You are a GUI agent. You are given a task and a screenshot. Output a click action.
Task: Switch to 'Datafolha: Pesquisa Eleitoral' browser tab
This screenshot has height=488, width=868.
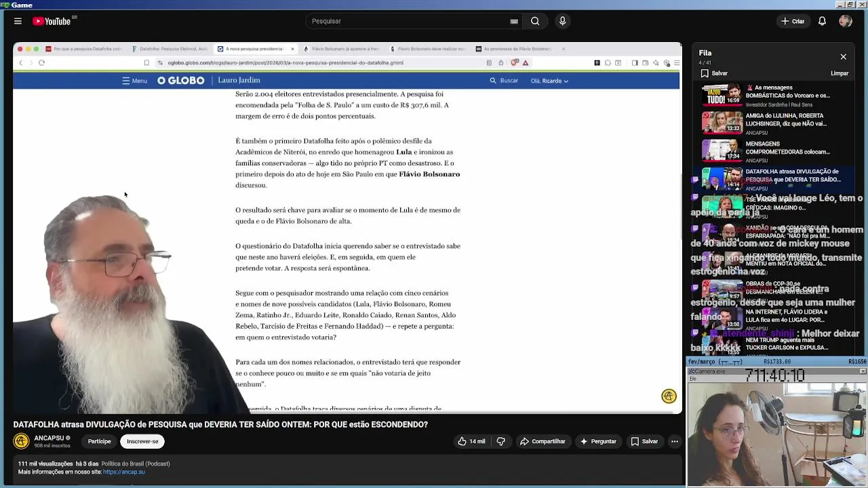click(170, 49)
